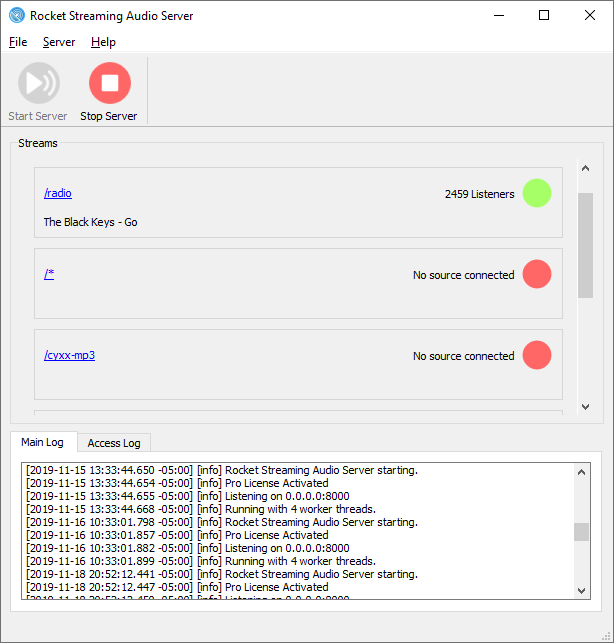The image size is (614, 643).
Task: Click the 'Start Server' label text
Action: point(38,116)
